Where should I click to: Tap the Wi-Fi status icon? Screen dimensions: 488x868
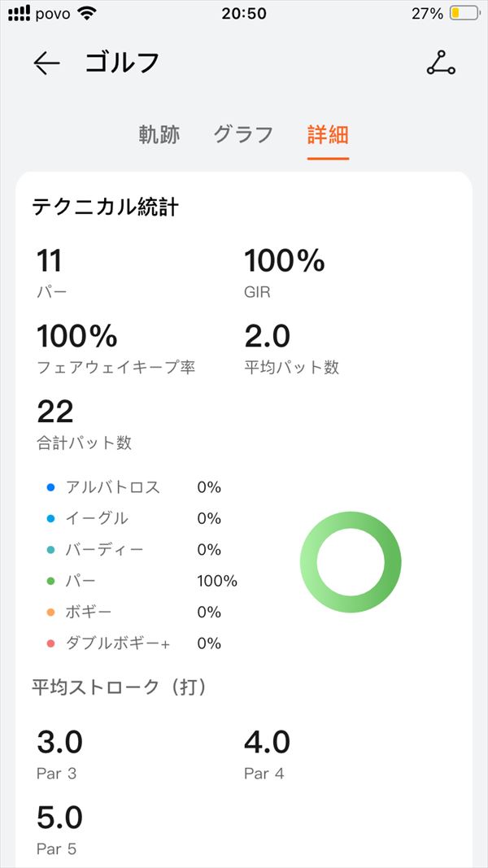tap(86, 13)
